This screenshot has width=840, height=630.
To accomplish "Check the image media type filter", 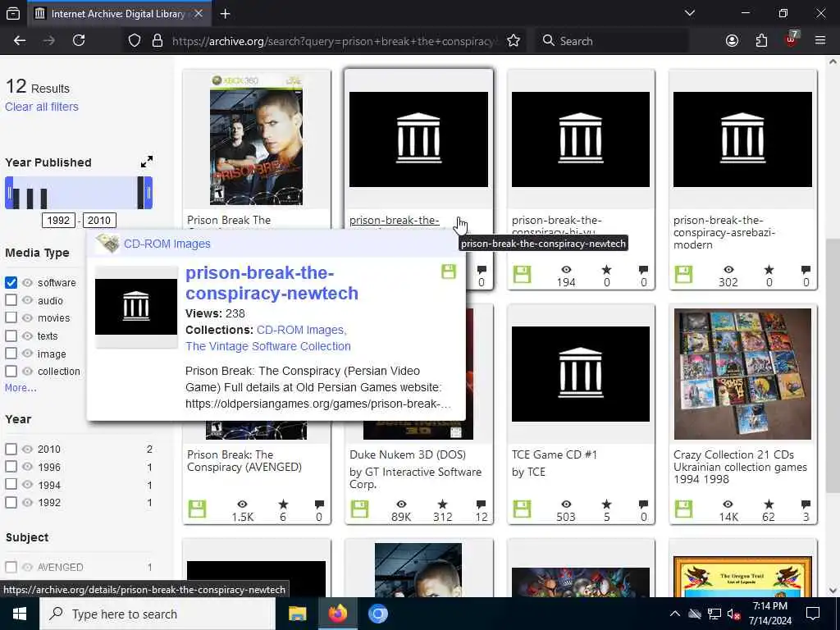I will 11,354.
